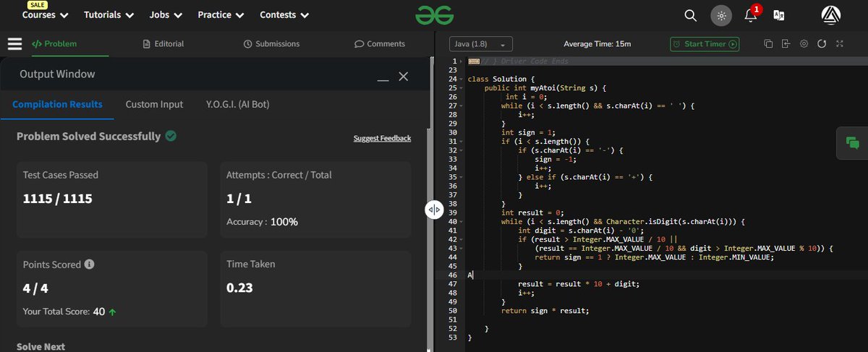Screen dimensions: 868x352
Task: Click Time Taken 0.23 value
Action: tap(239, 288)
